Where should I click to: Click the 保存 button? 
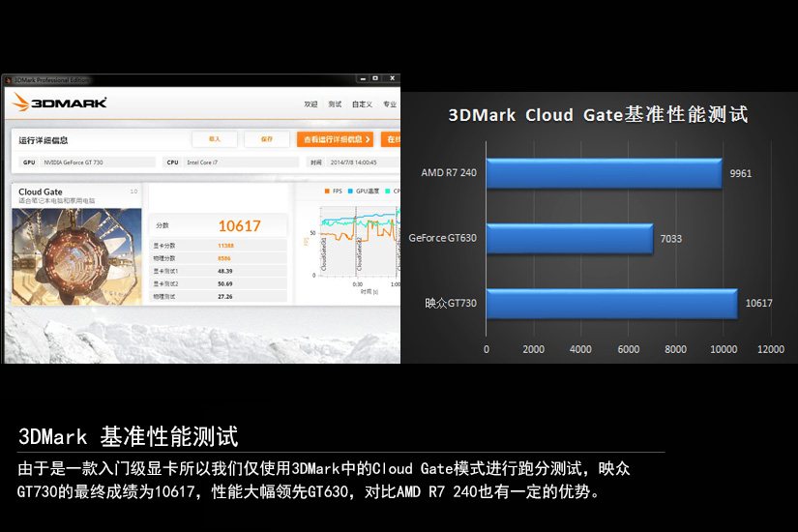[x=267, y=139]
